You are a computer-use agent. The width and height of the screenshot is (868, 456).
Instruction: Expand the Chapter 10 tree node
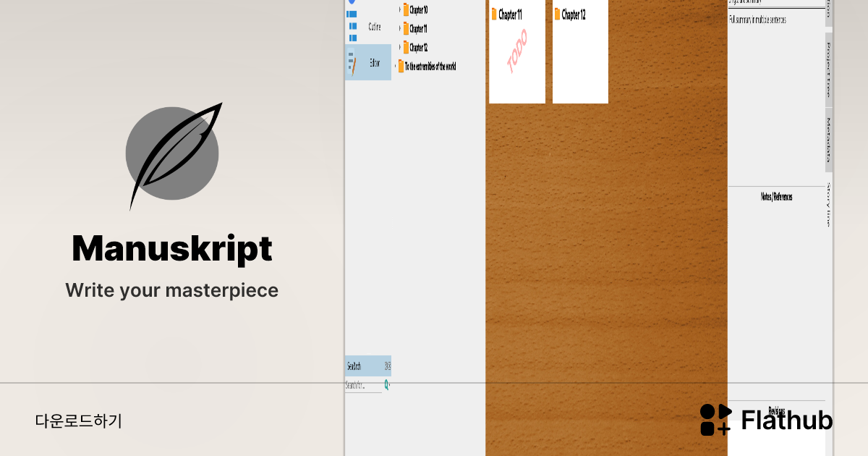tap(399, 10)
